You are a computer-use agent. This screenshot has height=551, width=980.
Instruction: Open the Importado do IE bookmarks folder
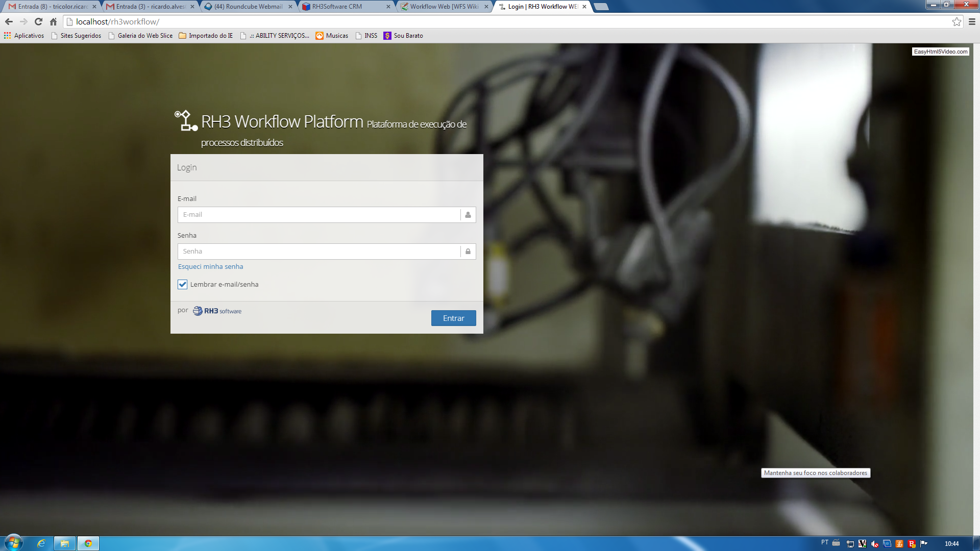pos(206,36)
